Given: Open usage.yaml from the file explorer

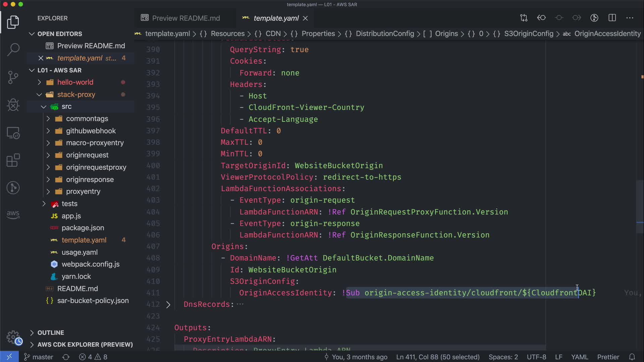Looking at the screenshot, I should (x=79, y=252).
